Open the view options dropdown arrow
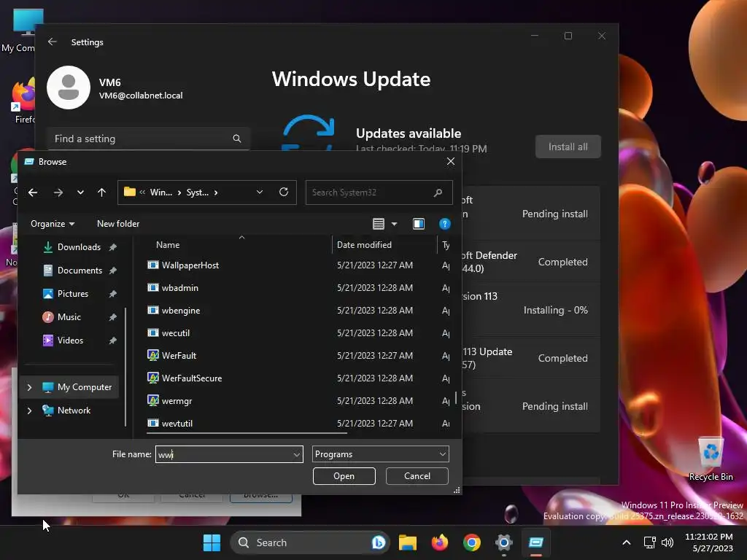The image size is (747, 560). (x=394, y=224)
